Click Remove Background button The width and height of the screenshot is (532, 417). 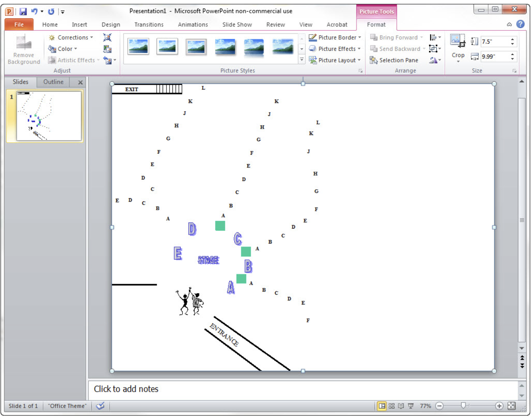point(24,50)
